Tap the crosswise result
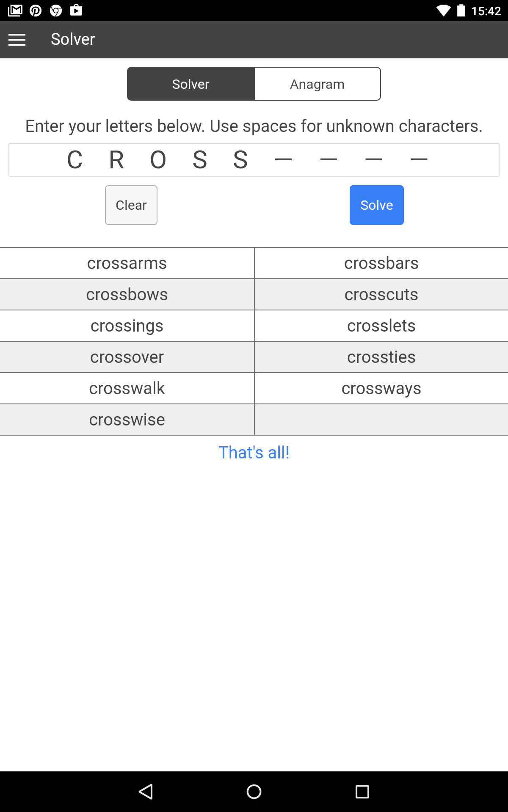Image resolution: width=508 pixels, height=812 pixels. (127, 420)
